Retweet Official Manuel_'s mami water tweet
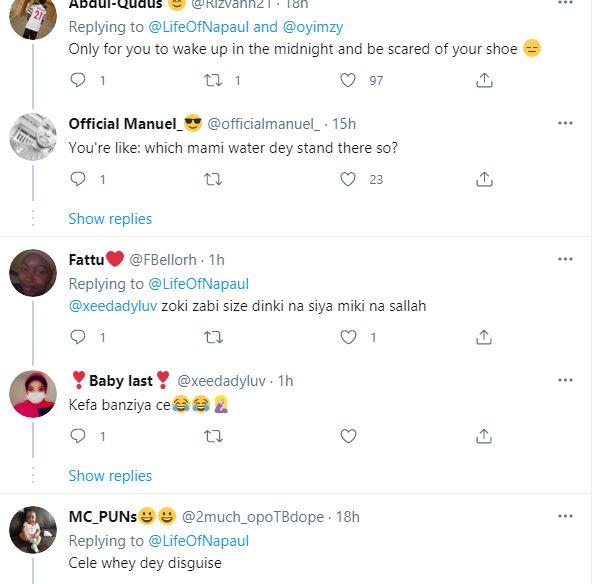This screenshot has height=584, width=594. (213, 179)
